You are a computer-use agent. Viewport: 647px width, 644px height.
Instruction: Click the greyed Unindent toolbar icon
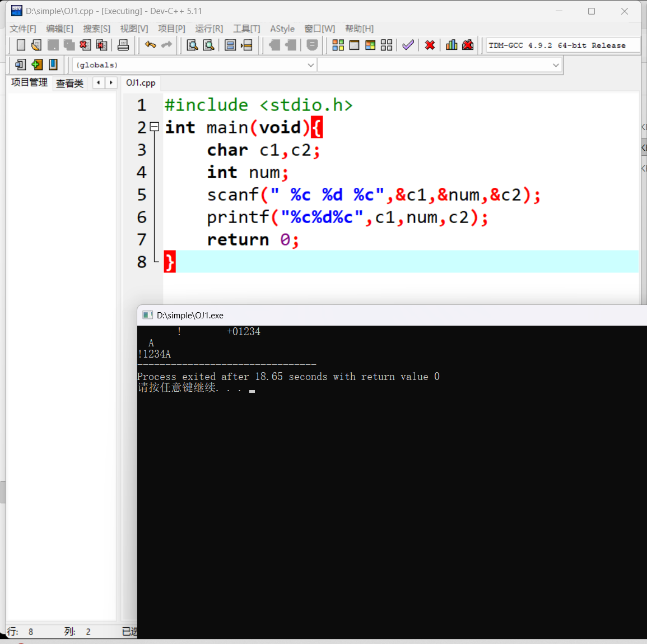[274, 45]
